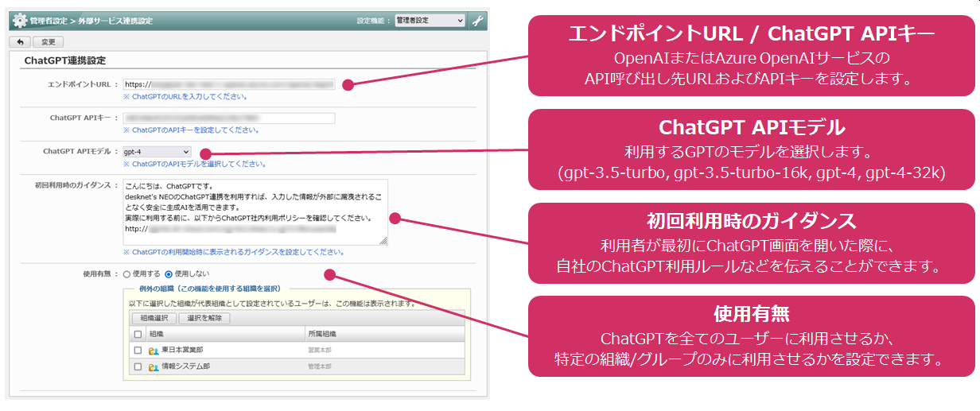
Task: Check the 東日本営業部 checkbox
Action: (x=138, y=351)
